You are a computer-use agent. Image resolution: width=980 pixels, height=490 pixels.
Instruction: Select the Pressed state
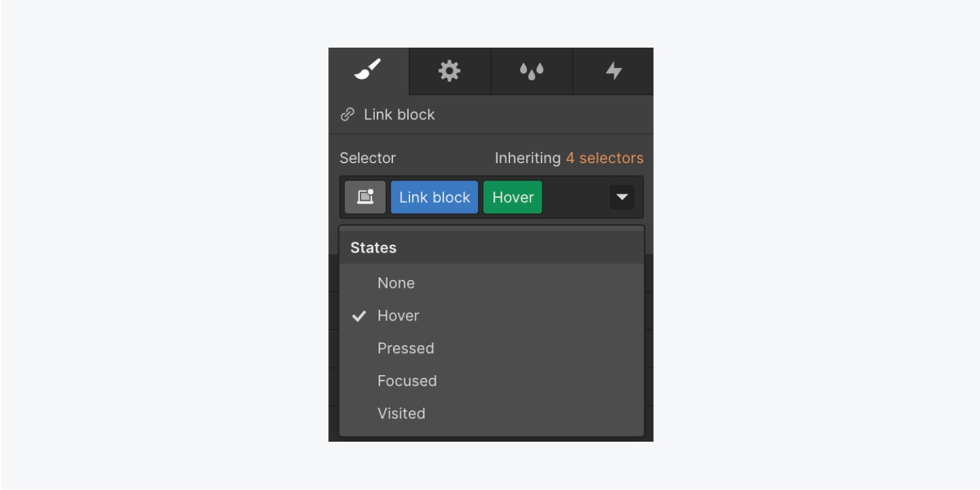tap(405, 348)
